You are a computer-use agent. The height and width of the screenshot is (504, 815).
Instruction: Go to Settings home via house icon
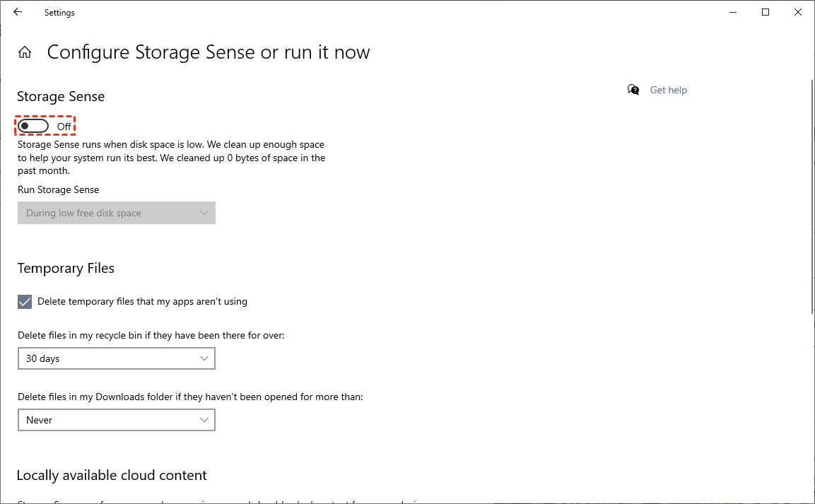(x=25, y=52)
